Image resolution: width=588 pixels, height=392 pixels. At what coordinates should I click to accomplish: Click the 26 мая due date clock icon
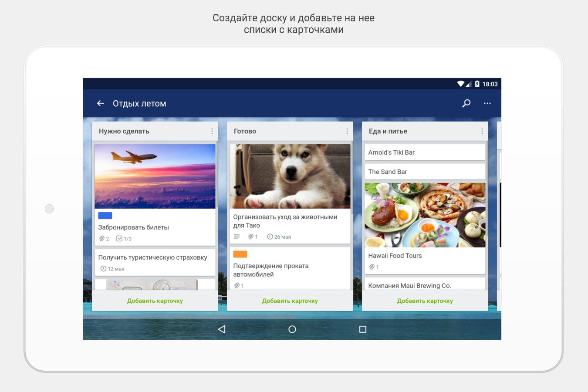pyautogui.click(x=270, y=237)
